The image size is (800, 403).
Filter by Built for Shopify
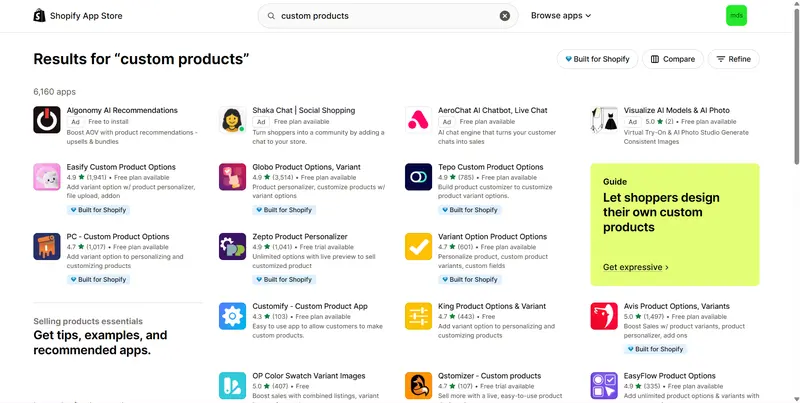[x=597, y=59]
